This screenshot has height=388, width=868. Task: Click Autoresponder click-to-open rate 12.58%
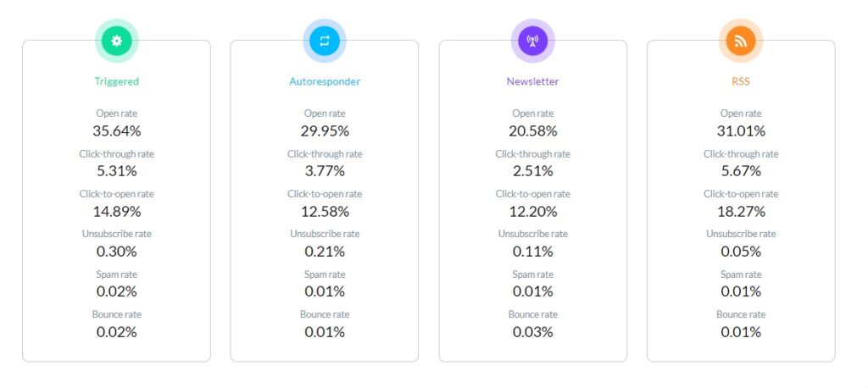[325, 212]
